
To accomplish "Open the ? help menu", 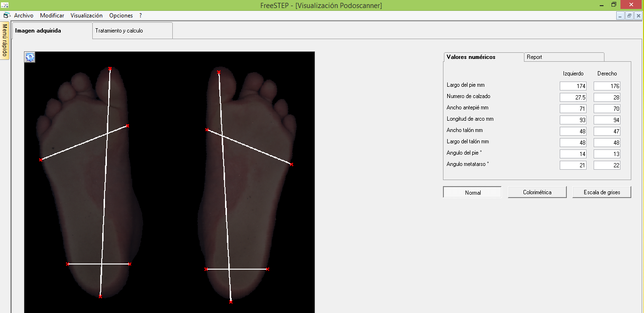I will click(x=140, y=16).
